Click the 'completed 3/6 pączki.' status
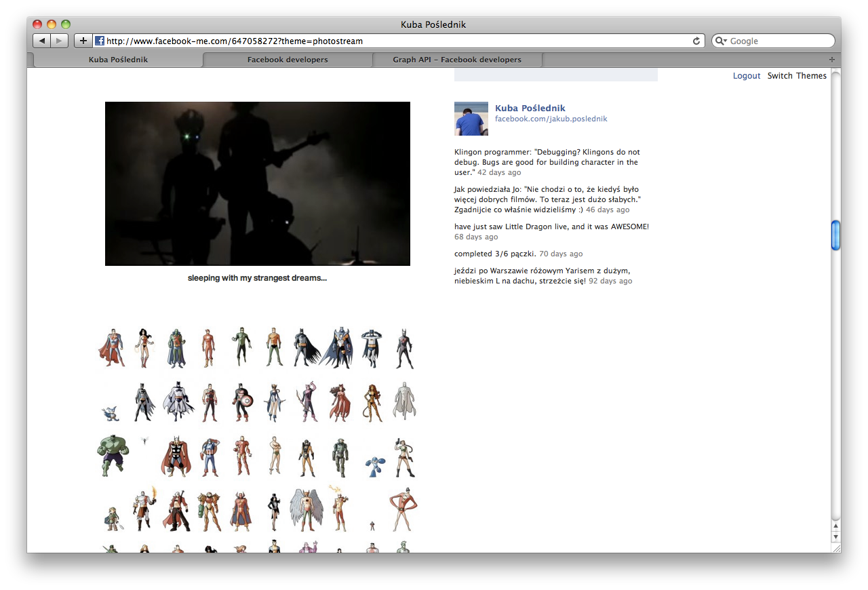The height and width of the screenshot is (590, 868). tap(495, 254)
